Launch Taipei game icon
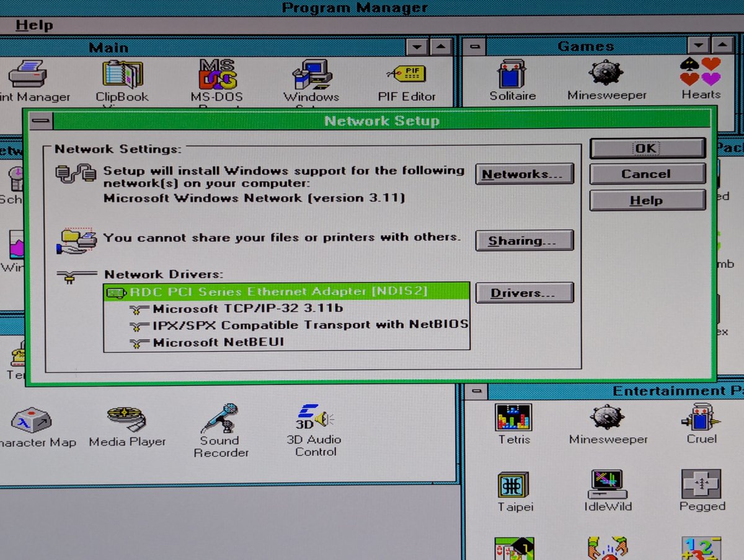 [513, 485]
